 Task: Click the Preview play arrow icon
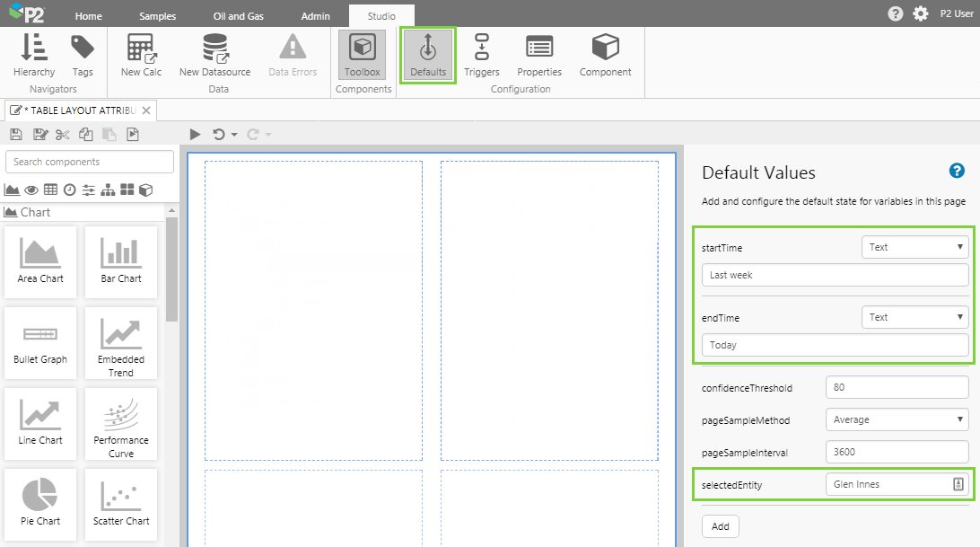click(195, 135)
